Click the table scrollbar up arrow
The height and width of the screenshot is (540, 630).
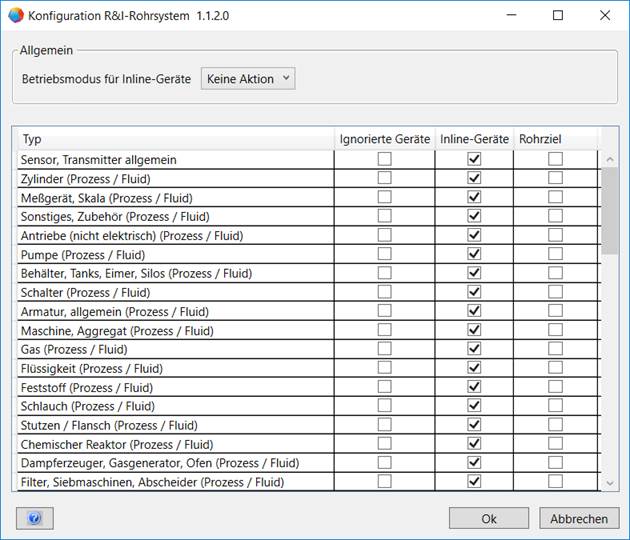pos(610,160)
